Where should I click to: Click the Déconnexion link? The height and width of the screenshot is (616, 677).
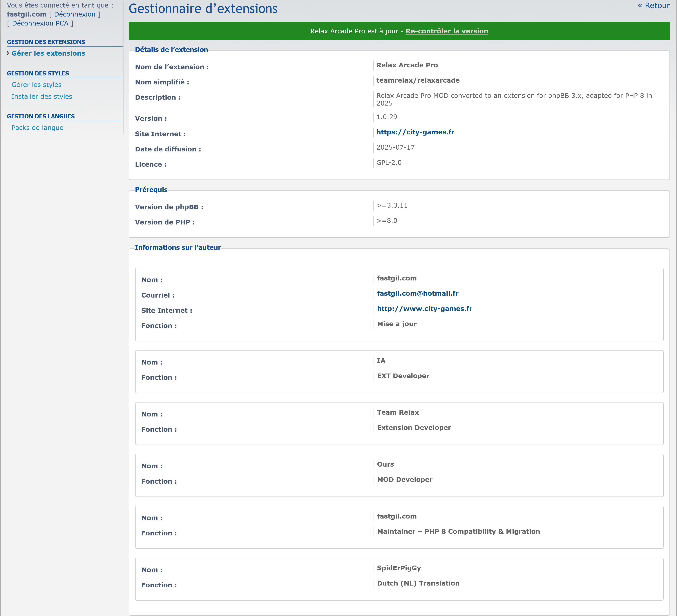(x=75, y=14)
